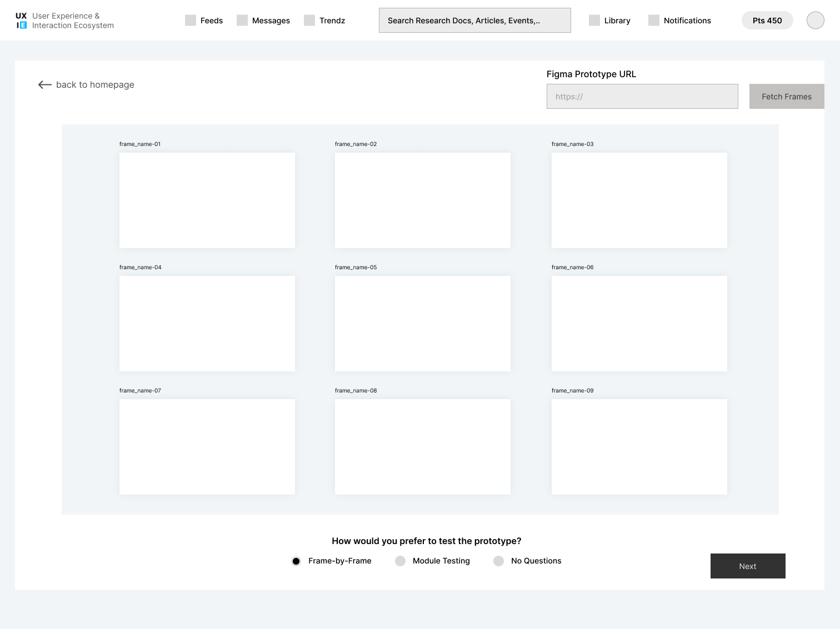Select thumbnail frame_name-08
This screenshot has width=840, height=629.
[x=423, y=447]
